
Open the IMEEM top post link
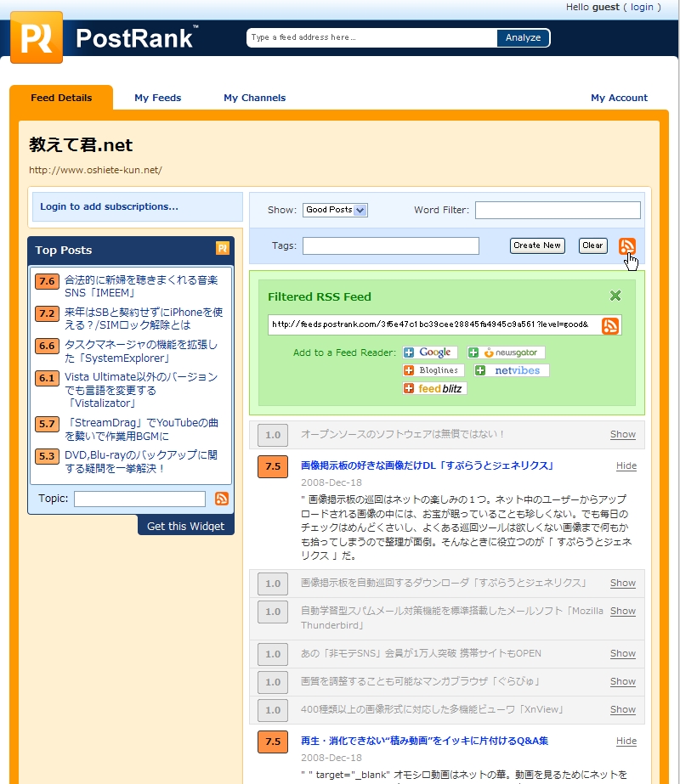pyautogui.click(x=141, y=286)
